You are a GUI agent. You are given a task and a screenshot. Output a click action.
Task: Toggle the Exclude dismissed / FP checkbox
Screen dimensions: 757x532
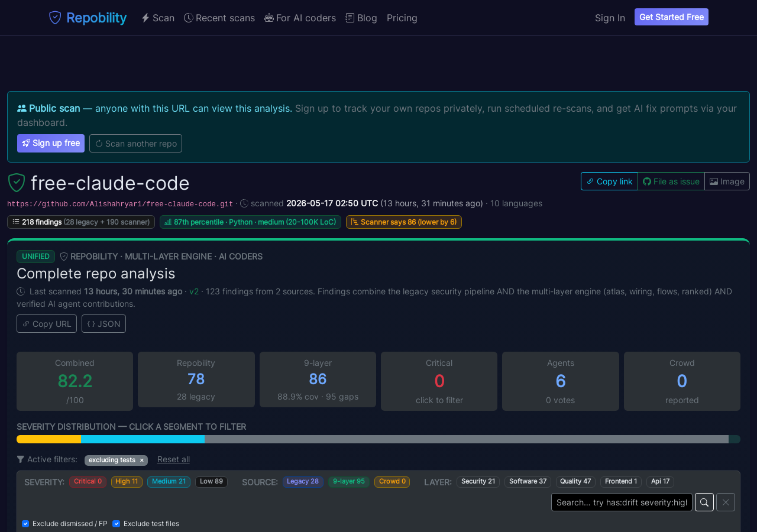(x=25, y=524)
